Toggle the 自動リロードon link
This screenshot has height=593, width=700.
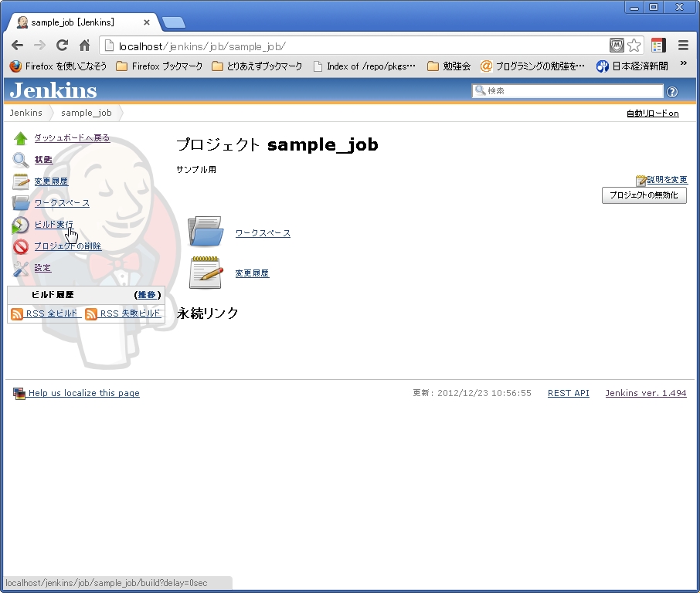pyautogui.click(x=653, y=114)
